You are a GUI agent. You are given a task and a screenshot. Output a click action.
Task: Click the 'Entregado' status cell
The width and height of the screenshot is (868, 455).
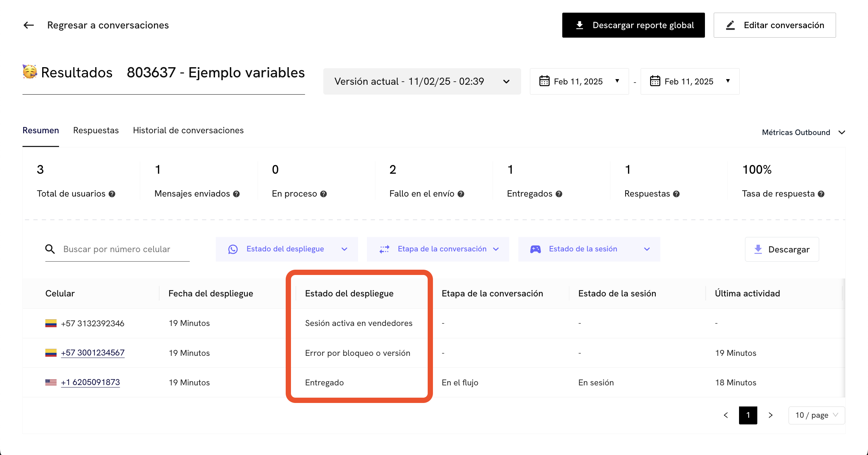tap(324, 383)
